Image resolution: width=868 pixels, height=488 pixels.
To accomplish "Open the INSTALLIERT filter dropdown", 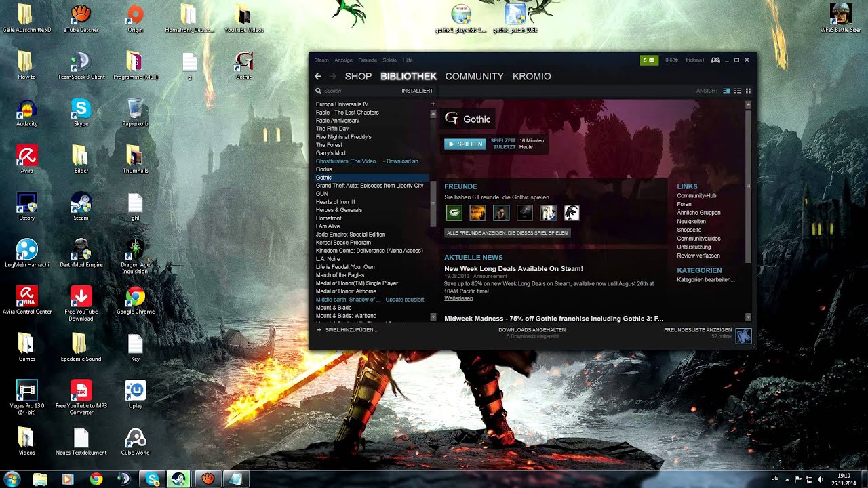I will (417, 91).
